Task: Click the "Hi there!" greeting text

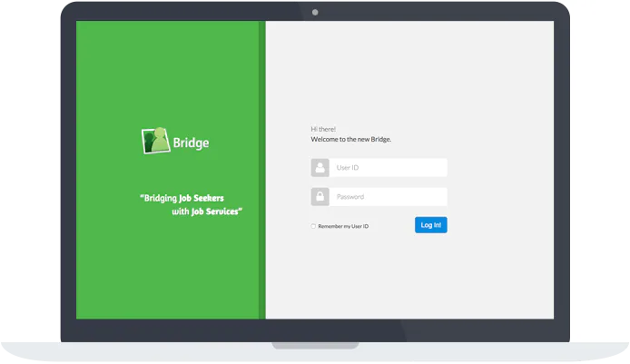Action: click(x=323, y=130)
